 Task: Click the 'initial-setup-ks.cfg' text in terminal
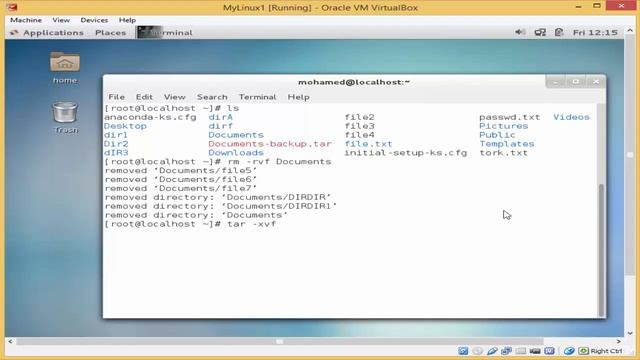(405, 153)
